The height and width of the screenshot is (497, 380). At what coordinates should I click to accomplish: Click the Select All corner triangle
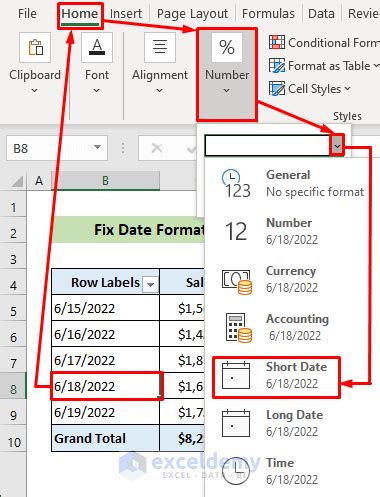(x=17, y=182)
